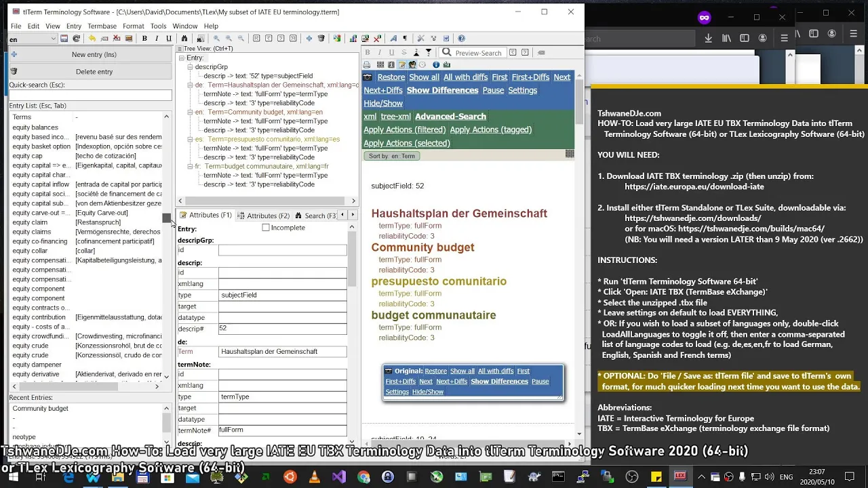
Task: Click the blue info icon in preview toolbar
Action: pos(436,64)
